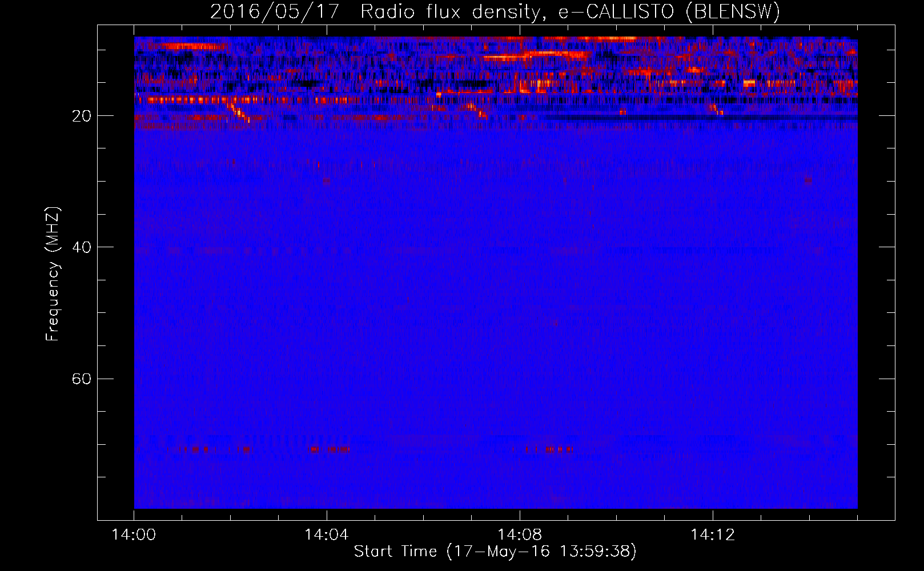
Task: Click the '14:04' time axis label
Action: point(326,535)
